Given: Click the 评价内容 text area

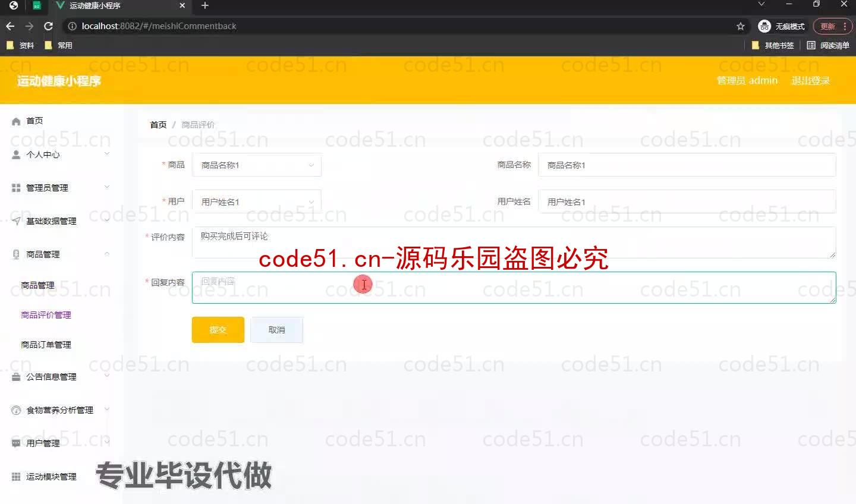Looking at the screenshot, I should click(514, 242).
